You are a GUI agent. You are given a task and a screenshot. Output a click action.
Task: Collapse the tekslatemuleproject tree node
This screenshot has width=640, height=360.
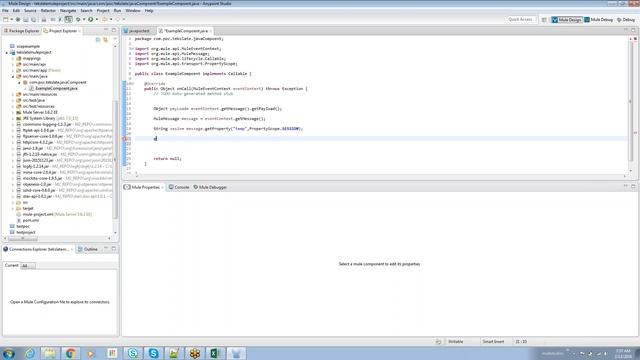point(7,53)
